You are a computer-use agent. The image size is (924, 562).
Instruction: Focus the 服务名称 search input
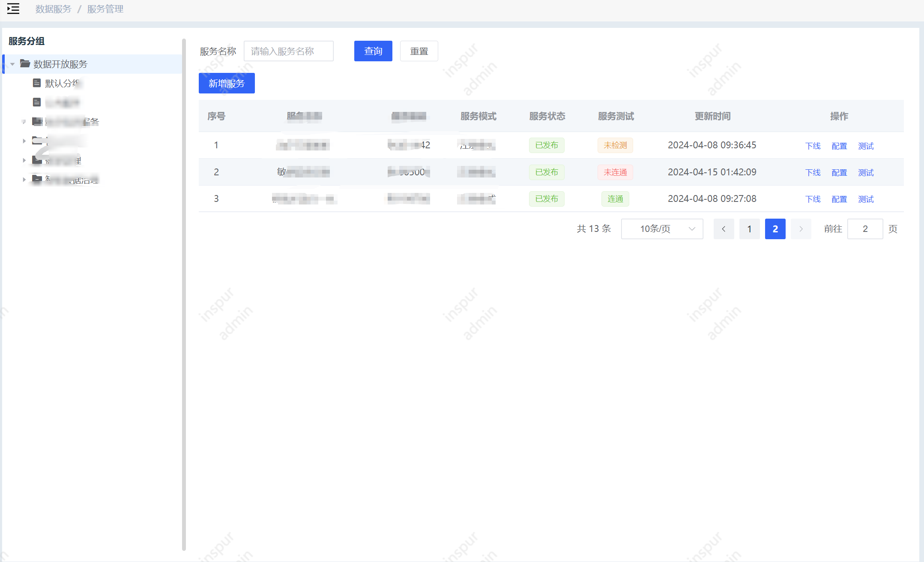289,51
